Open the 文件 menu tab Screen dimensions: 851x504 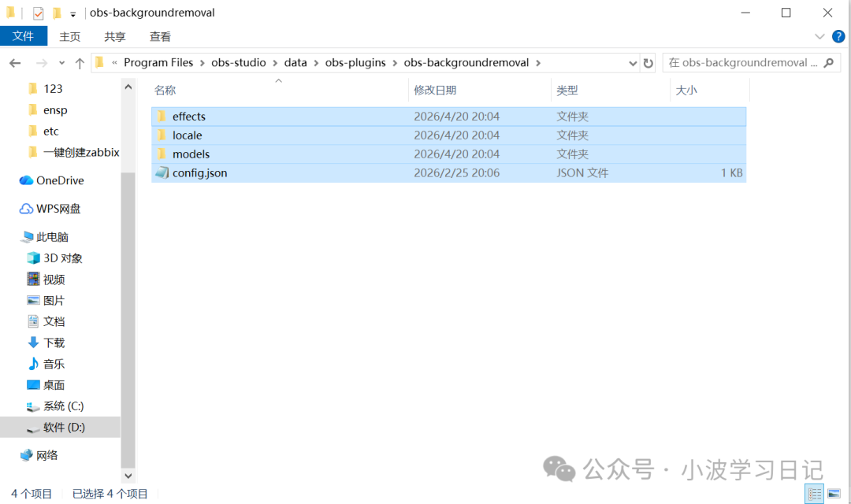(24, 36)
